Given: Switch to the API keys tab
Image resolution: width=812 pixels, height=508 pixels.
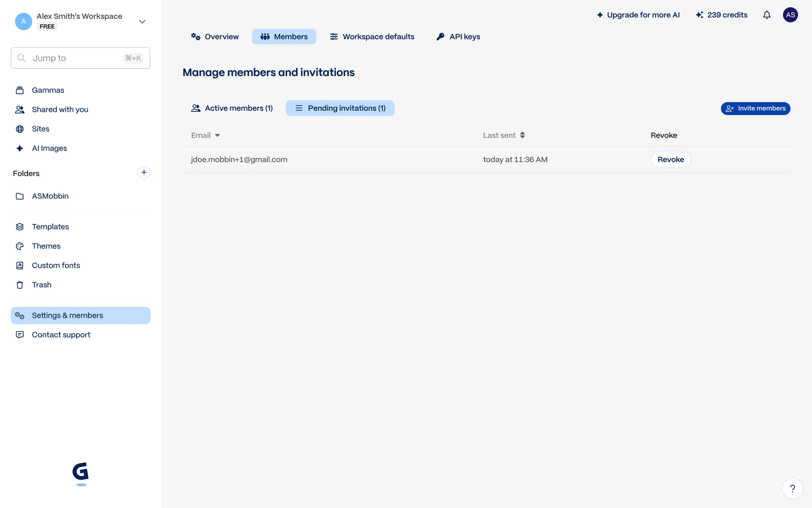Looking at the screenshot, I should tap(458, 37).
